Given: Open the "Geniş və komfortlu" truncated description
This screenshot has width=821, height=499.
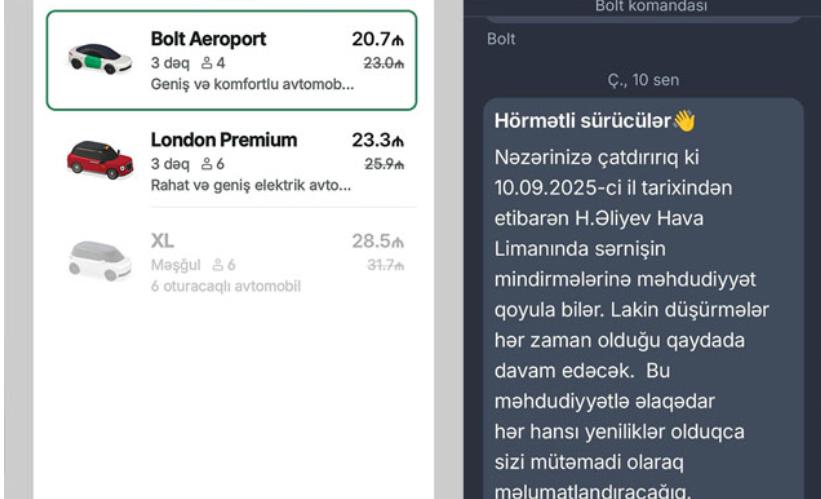Looking at the screenshot, I should click(x=252, y=82).
